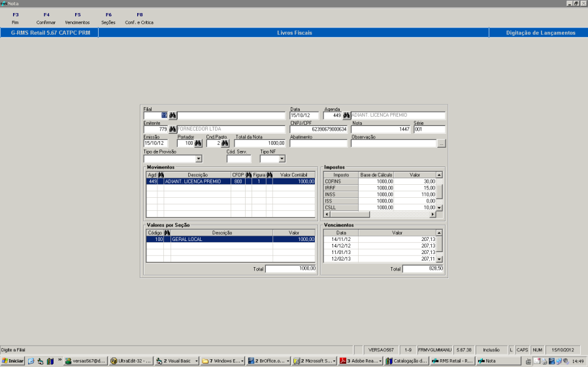Open F5 Vencimentos function

pyautogui.click(x=77, y=18)
